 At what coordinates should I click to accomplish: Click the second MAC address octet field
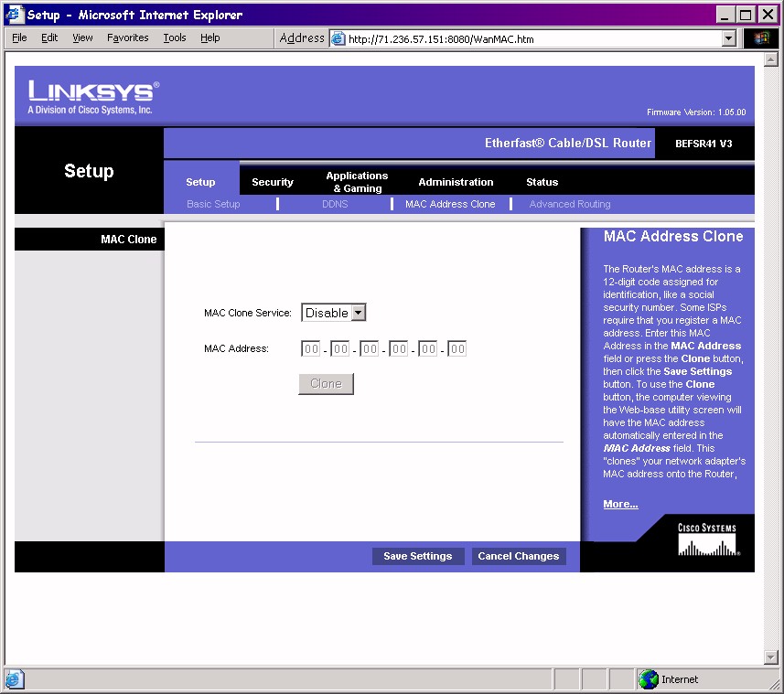tap(340, 348)
